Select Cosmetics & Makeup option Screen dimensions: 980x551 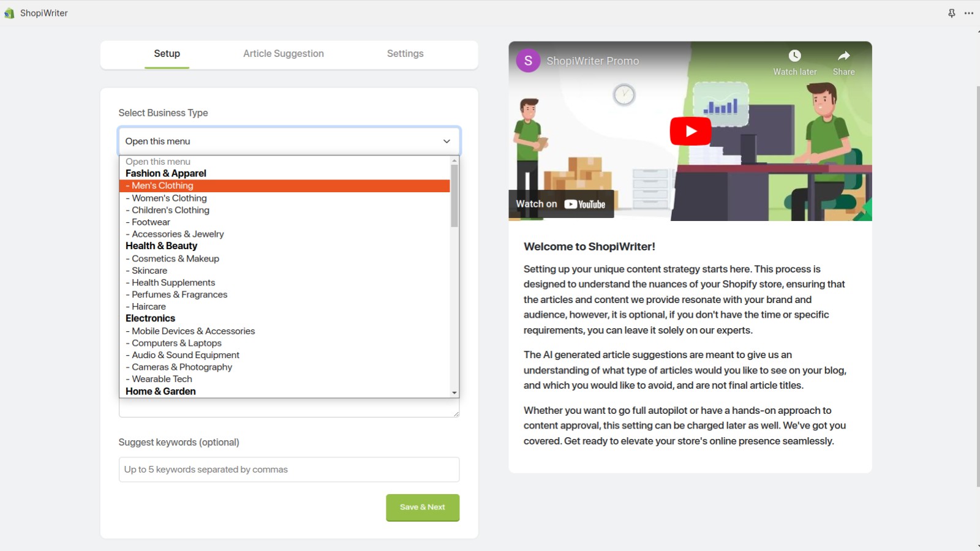coord(285,259)
